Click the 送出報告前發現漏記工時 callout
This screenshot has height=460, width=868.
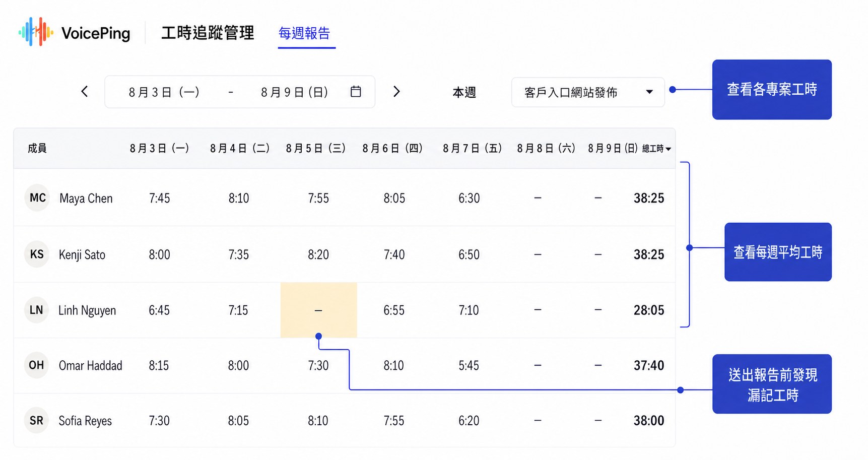772,384
